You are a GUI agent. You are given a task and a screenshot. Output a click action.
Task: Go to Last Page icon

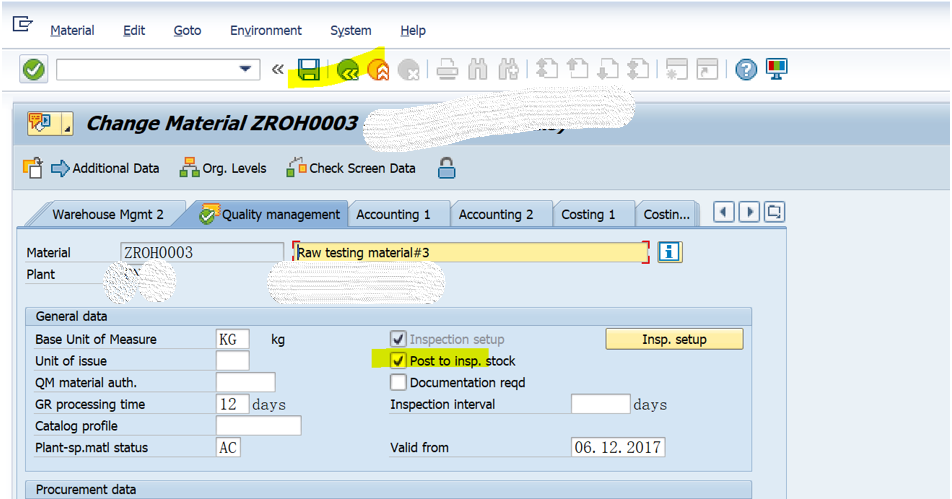point(638,69)
